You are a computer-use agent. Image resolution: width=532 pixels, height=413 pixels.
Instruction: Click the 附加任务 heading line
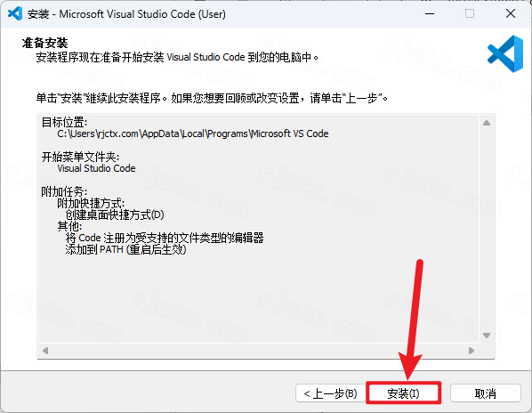pos(64,191)
